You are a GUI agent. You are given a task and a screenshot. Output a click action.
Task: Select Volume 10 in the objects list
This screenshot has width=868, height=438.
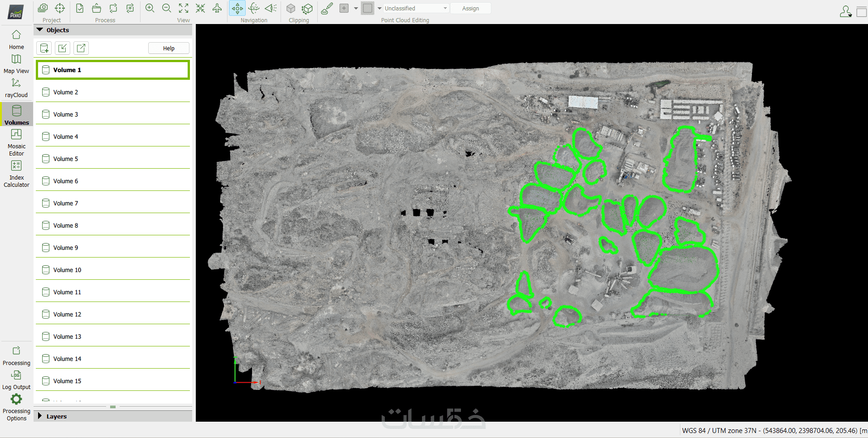point(113,270)
